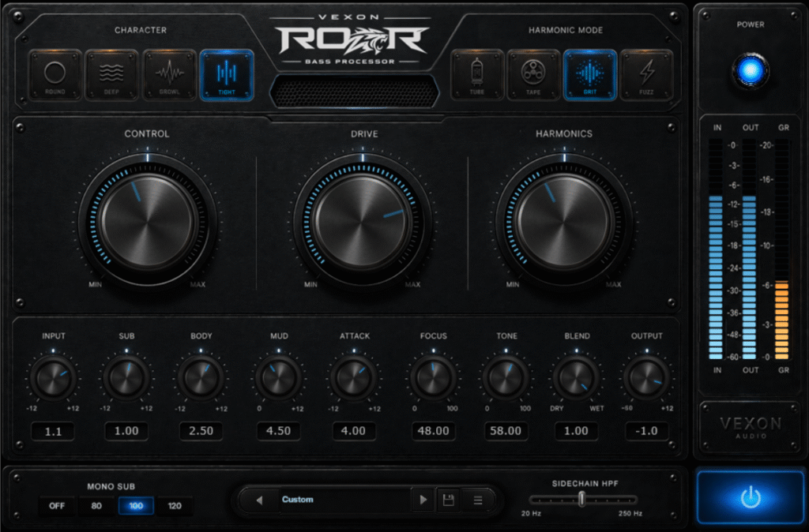Click the Attack value field 4.00

coord(353,431)
